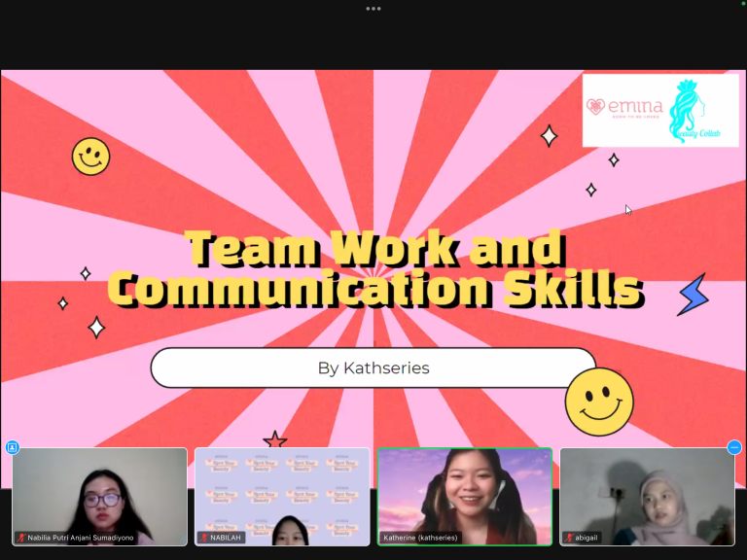Select Katherine (kathseries) video tile
Viewport: 747px width, 560px height.
465,497
